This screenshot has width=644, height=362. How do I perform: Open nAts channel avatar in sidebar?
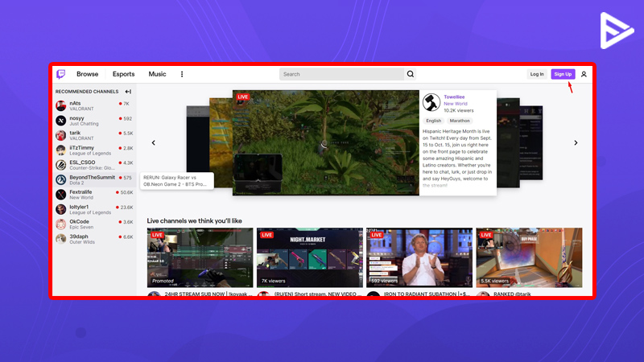61,106
